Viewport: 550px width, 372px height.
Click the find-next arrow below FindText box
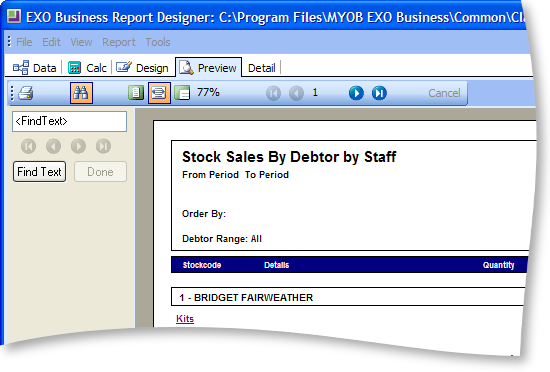tap(78, 146)
